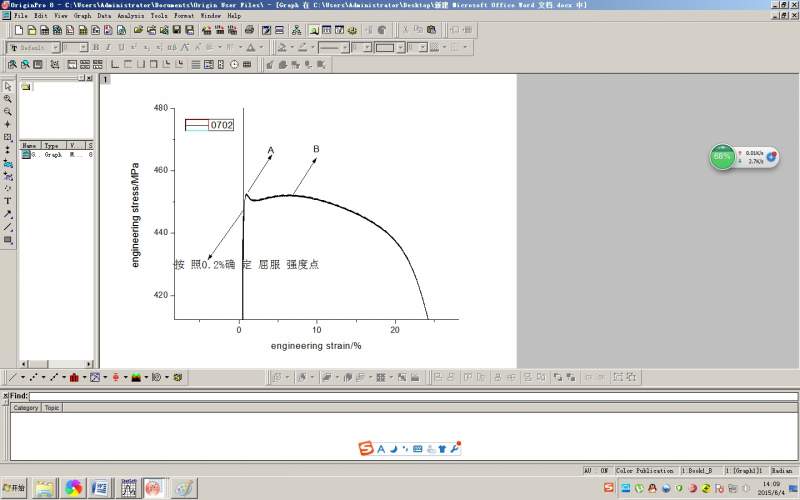The image size is (800, 500).
Task: Click the Windows Start button
Action: [x=14, y=488]
